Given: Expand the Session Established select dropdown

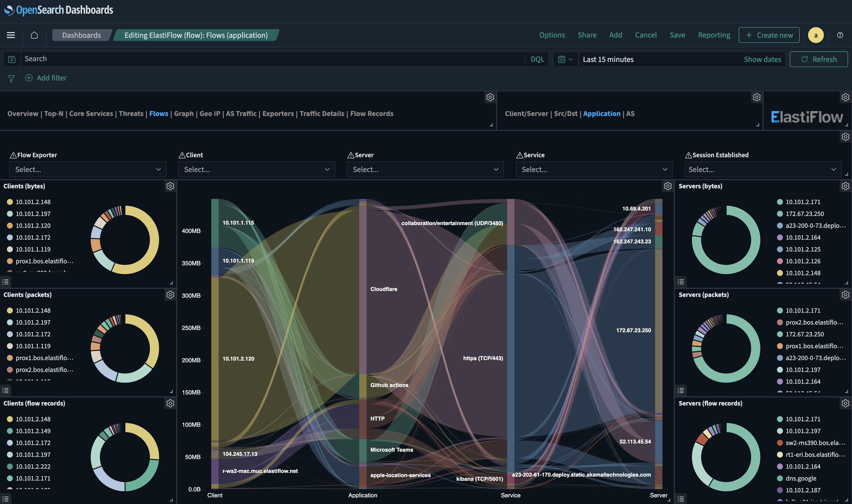Looking at the screenshot, I should point(763,169).
